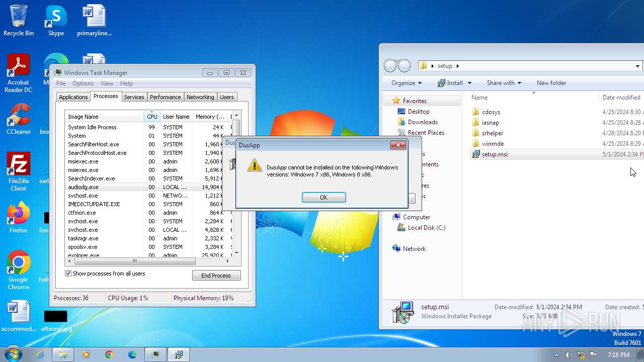Screen dimensions: 644x362
Task: Sort Explorer files by Date modified
Action: (621, 98)
